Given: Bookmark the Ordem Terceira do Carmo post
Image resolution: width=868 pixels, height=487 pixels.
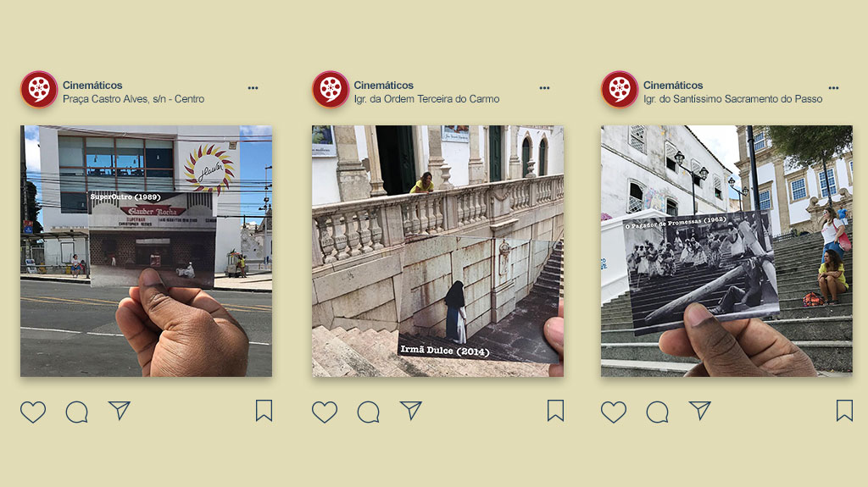Looking at the screenshot, I should click(x=555, y=411).
